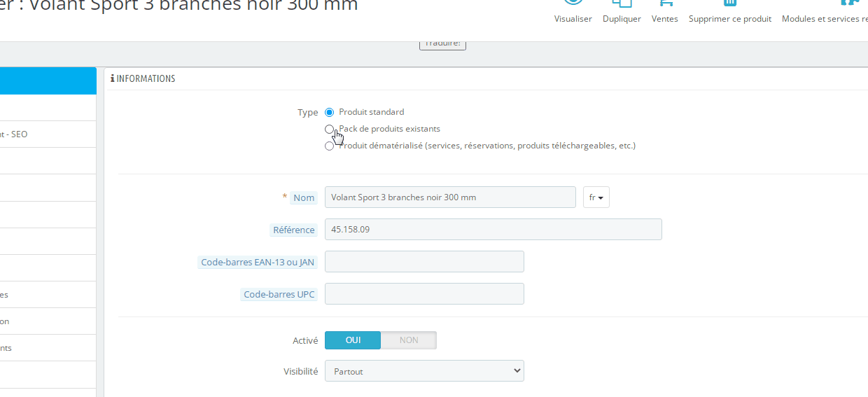Select Produit dématérialisé radio button
This screenshot has height=397, width=868.
pyautogui.click(x=330, y=146)
